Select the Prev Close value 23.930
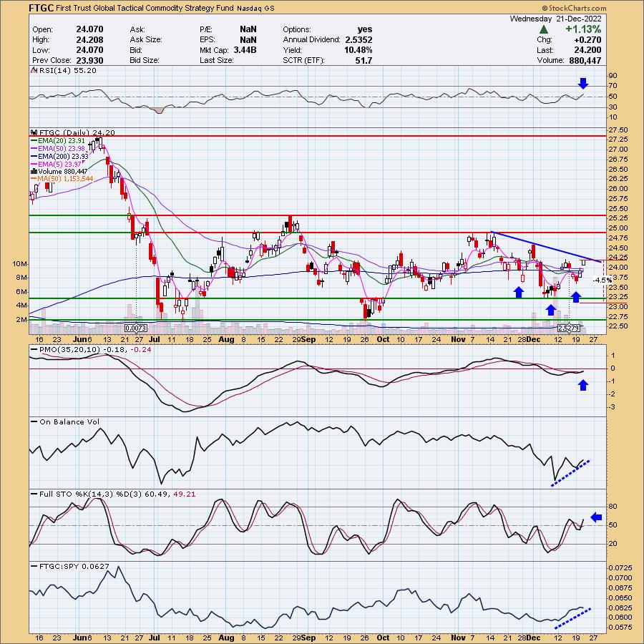644x644 pixels. click(x=89, y=60)
